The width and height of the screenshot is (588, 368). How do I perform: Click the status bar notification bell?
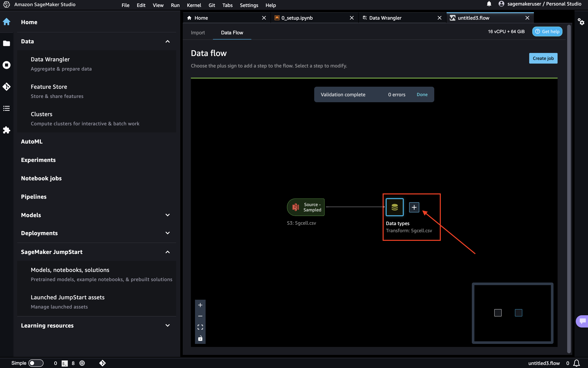577,363
